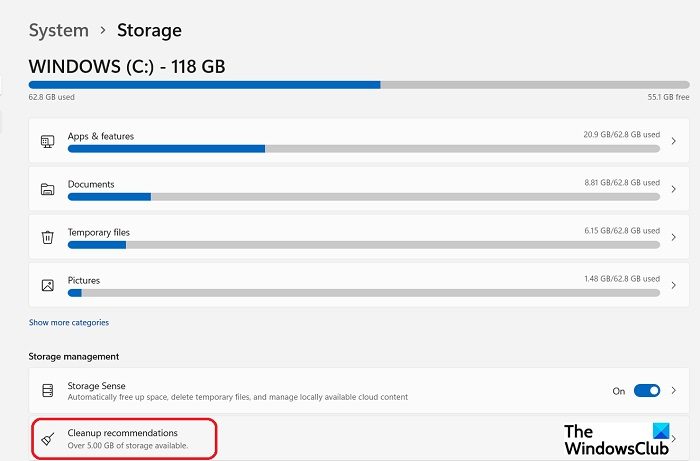Viewport: 700px width, 461px height.
Task: Click the WINDOWS (C:) usage bar
Action: (359, 85)
